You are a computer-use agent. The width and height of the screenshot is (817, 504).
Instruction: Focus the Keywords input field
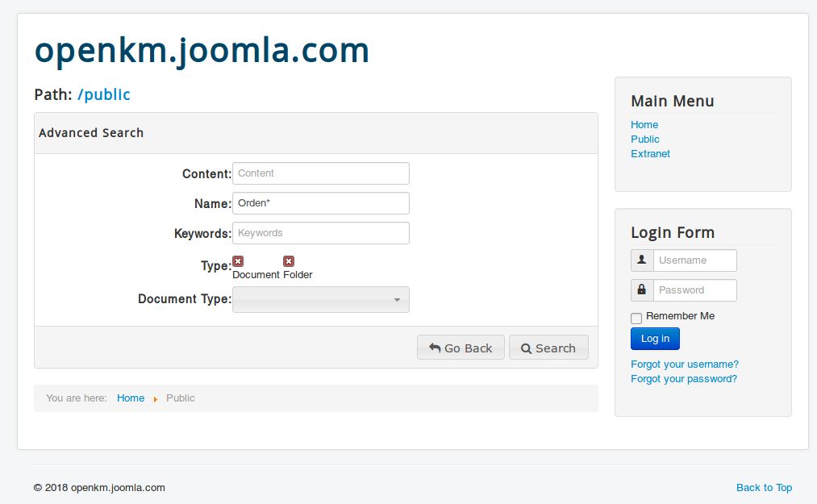click(321, 233)
